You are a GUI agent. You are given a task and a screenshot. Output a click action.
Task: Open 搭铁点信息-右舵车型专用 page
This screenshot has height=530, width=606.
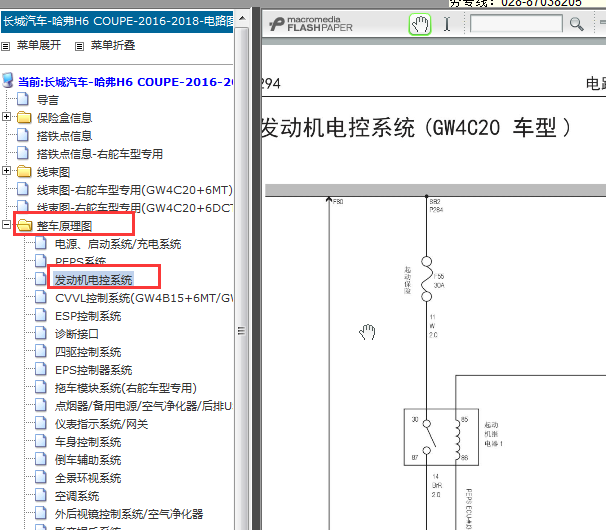tap(100, 154)
